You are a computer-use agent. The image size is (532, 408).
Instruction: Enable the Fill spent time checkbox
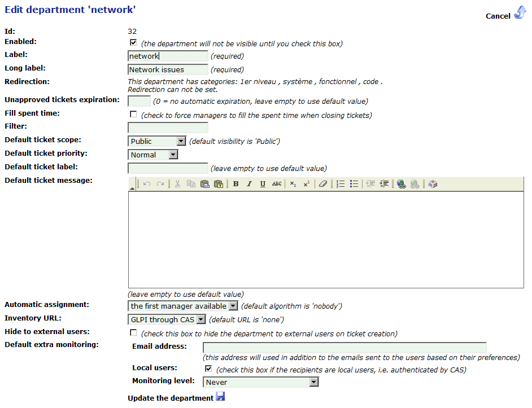pyautogui.click(x=133, y=115)
